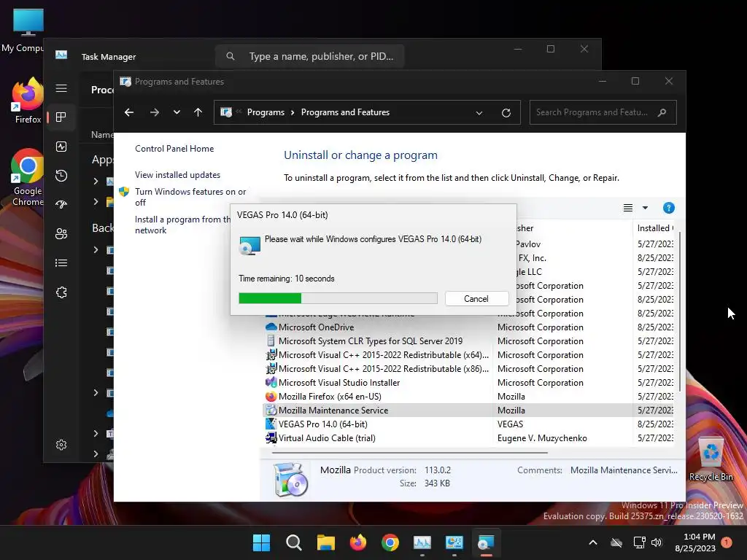747x560 pixels.
Task: Open Details icon in Task Manager sidebar
Action: coord(61,262)
